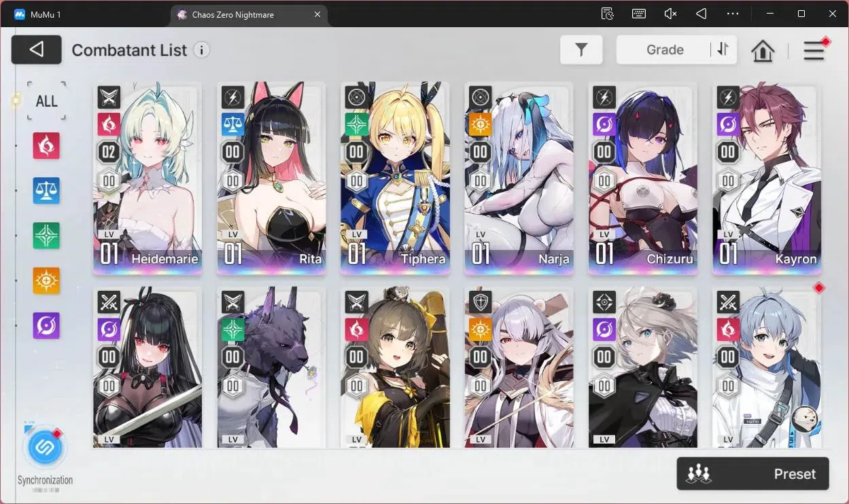
Task: Select the Heidemarie combatant card
Action: (x=148, y=179)
